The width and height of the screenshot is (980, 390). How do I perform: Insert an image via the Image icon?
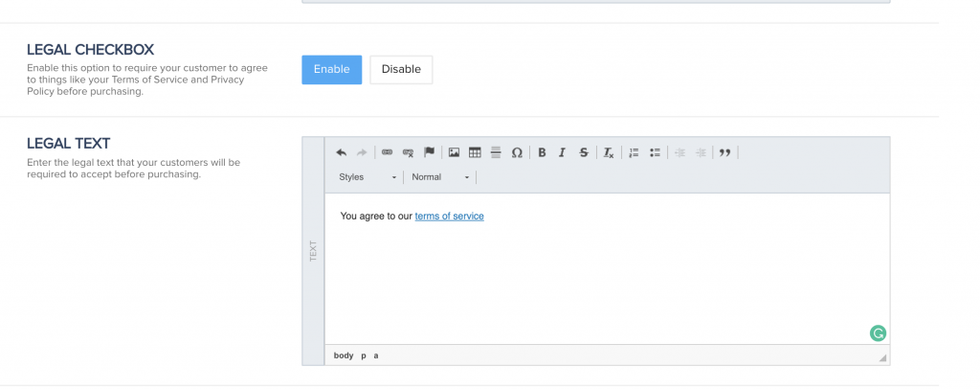pyautogui.click(x=455, y=152)
